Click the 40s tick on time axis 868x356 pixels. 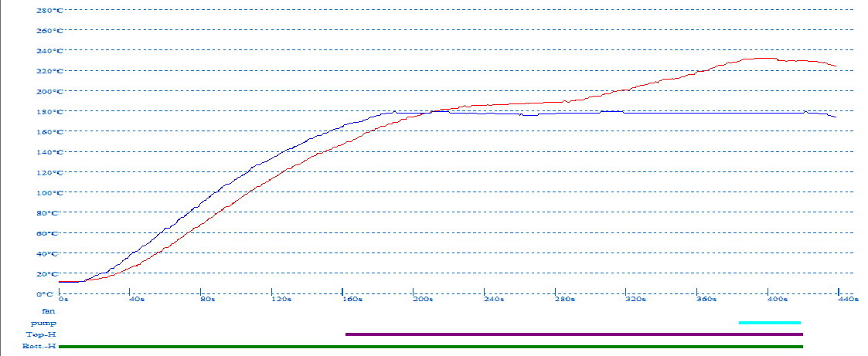[137, 299]
